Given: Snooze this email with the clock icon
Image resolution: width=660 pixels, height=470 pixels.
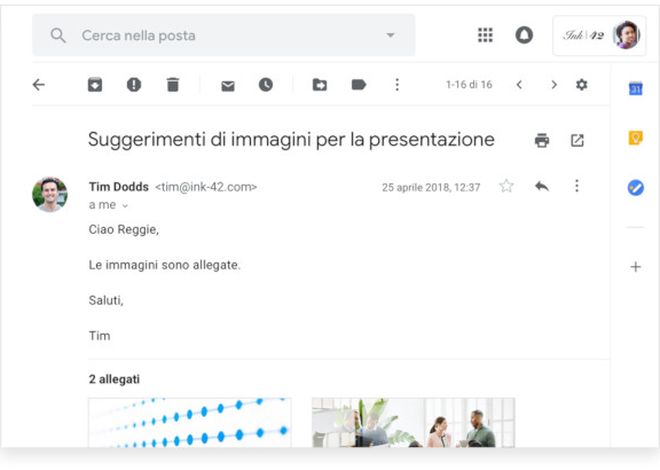Looking at the screenshot, I should pyautogui.click(x=266, y=85).
